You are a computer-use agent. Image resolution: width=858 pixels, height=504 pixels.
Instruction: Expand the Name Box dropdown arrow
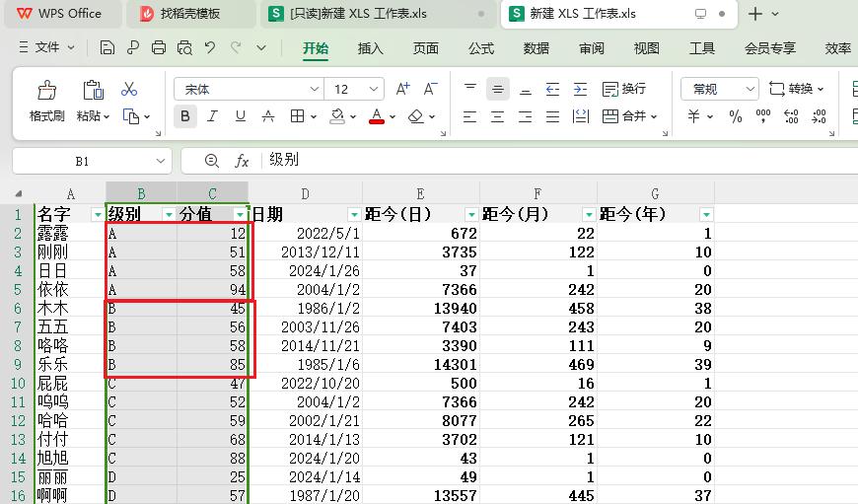pyautogui.click(x=161, y=161)
